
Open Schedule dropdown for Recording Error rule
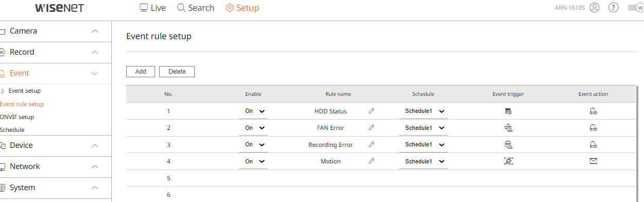pos(423,145)
